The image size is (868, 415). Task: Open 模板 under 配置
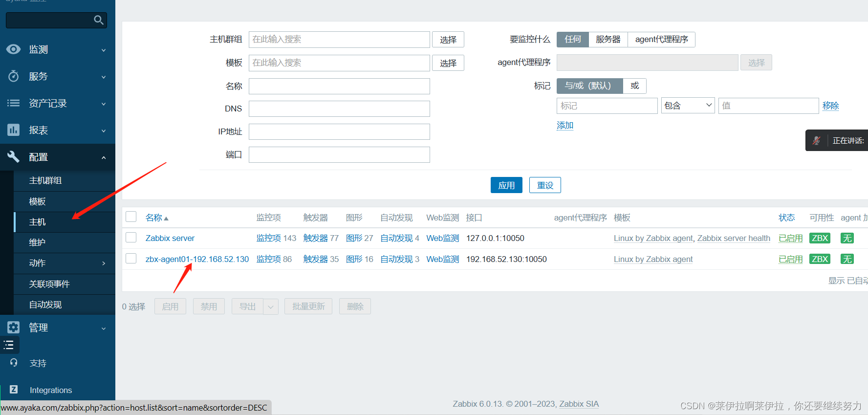37,201
